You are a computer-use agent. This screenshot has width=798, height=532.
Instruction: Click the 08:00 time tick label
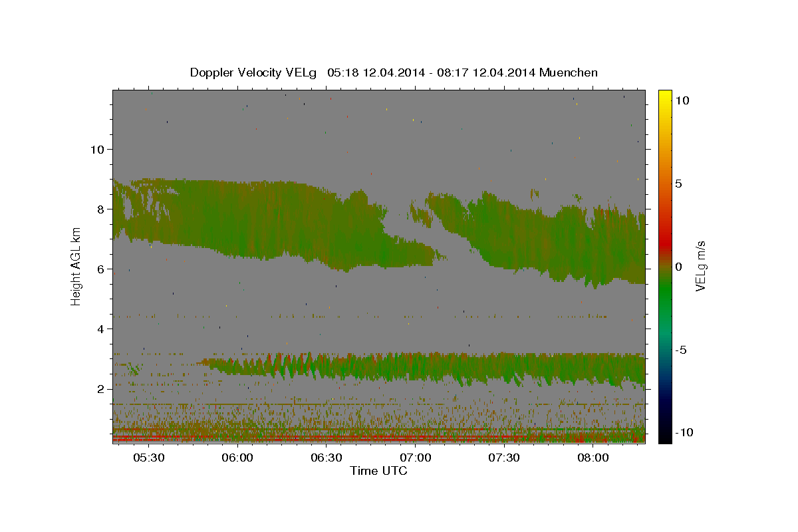pyautogui.click(x=593, y=458)
